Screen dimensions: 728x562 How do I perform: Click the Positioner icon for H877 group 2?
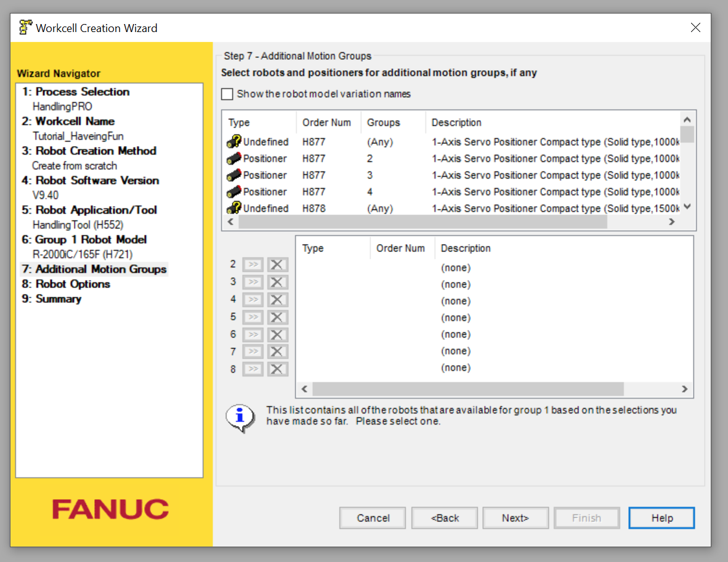pyautogui.click(x=234, y=158)
